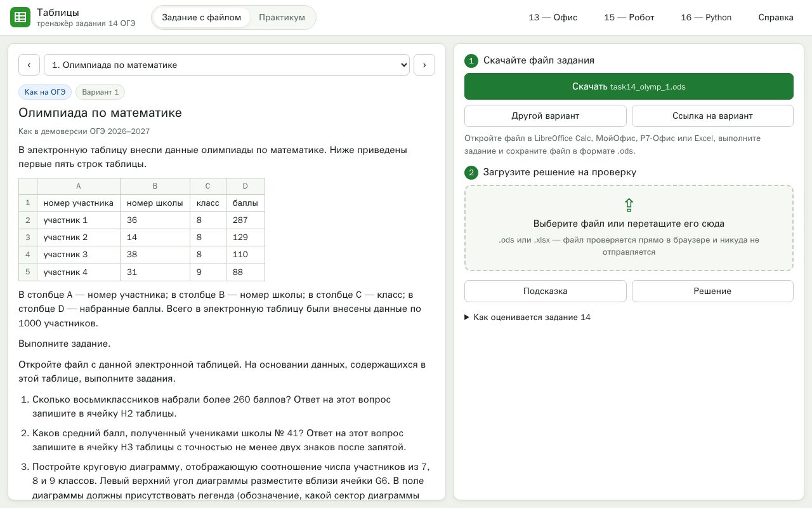This screenshot has width=812, height=508.
Task: Show the hint via "Подсказка" button
Action: point(546,291)
